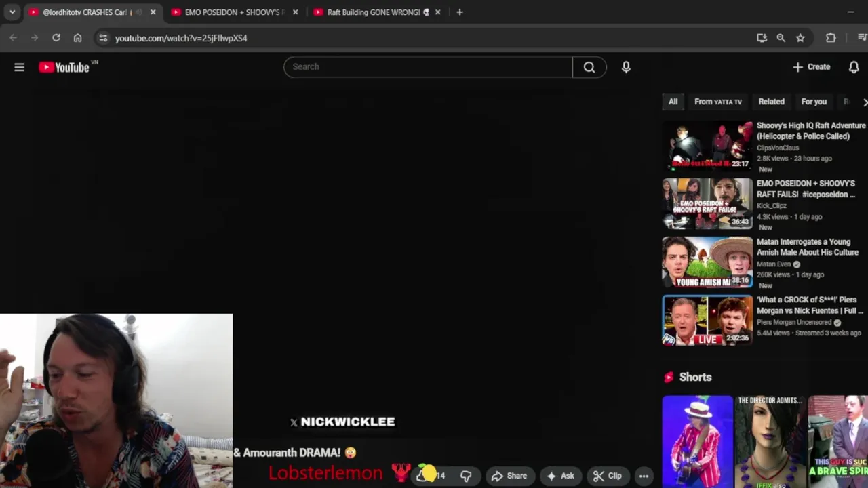View site information icon in address bar
The width and height of the screenshot is (868, 488).
point(103,38)
